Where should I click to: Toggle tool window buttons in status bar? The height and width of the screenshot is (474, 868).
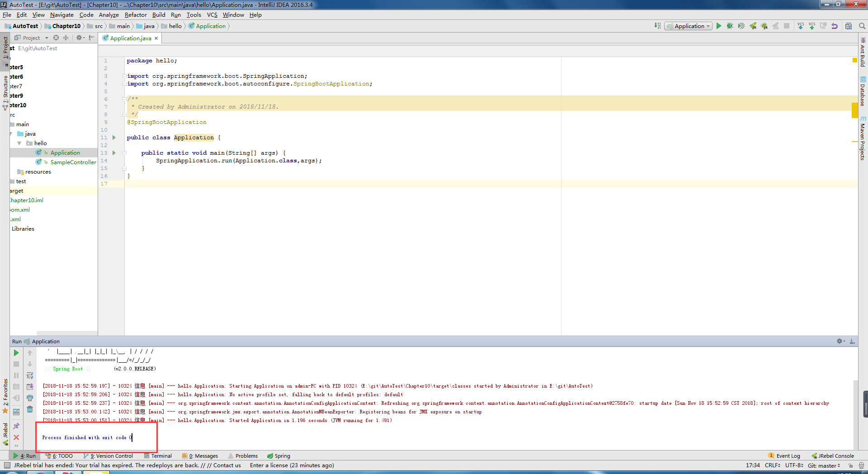(7, 465)
